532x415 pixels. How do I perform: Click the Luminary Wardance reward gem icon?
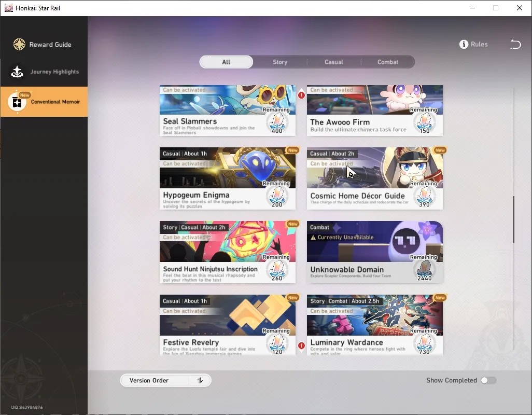pos(425,344)
